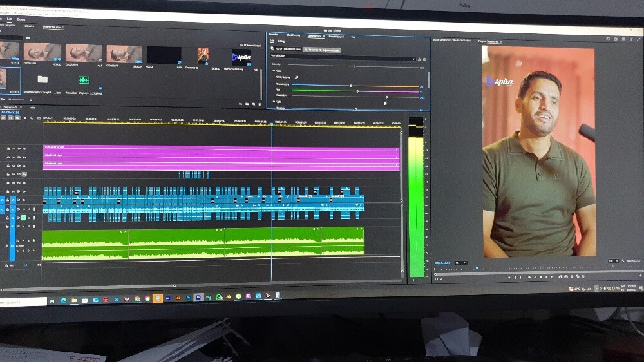Select the Spira logo image thumbnail
The image size is (644, 362).
[x=241, y=57]
